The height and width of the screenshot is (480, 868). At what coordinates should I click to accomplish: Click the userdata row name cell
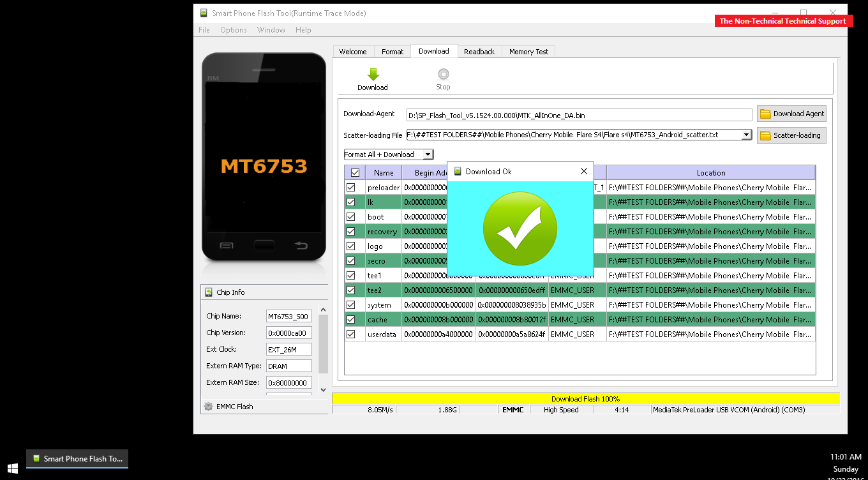coord(384,334)
